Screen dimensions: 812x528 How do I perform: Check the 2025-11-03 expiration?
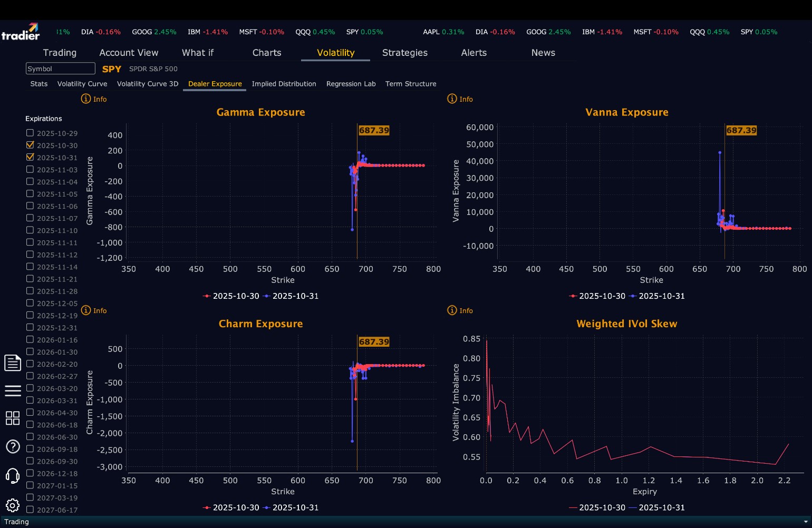[x=30, y=169]
